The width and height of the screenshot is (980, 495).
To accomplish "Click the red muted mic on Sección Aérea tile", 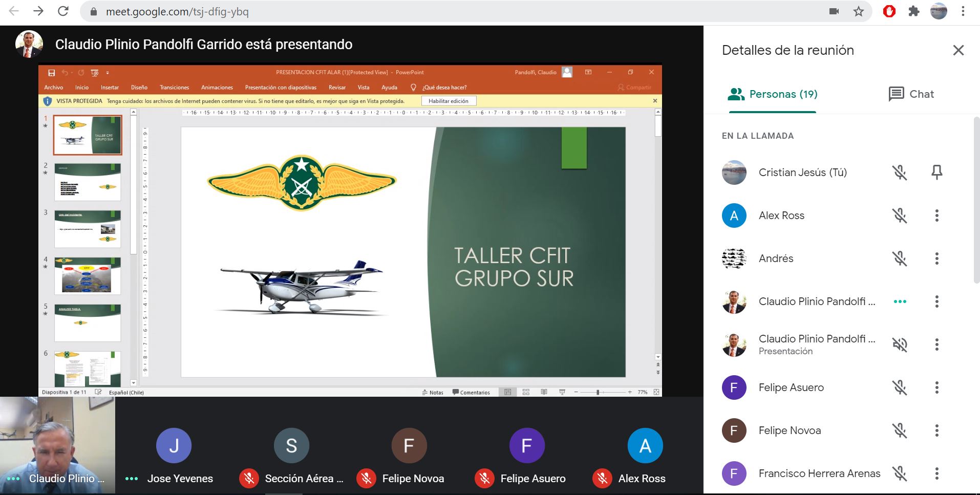I will [249, 479].
